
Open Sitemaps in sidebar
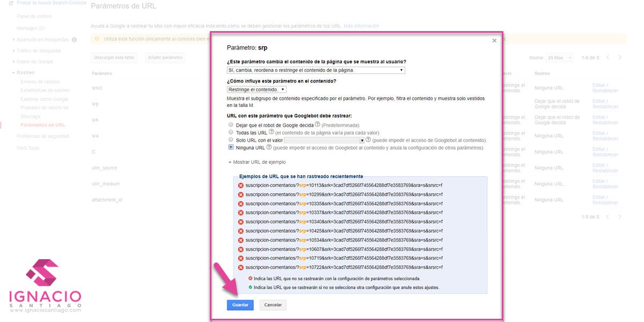tap(30, 116)
